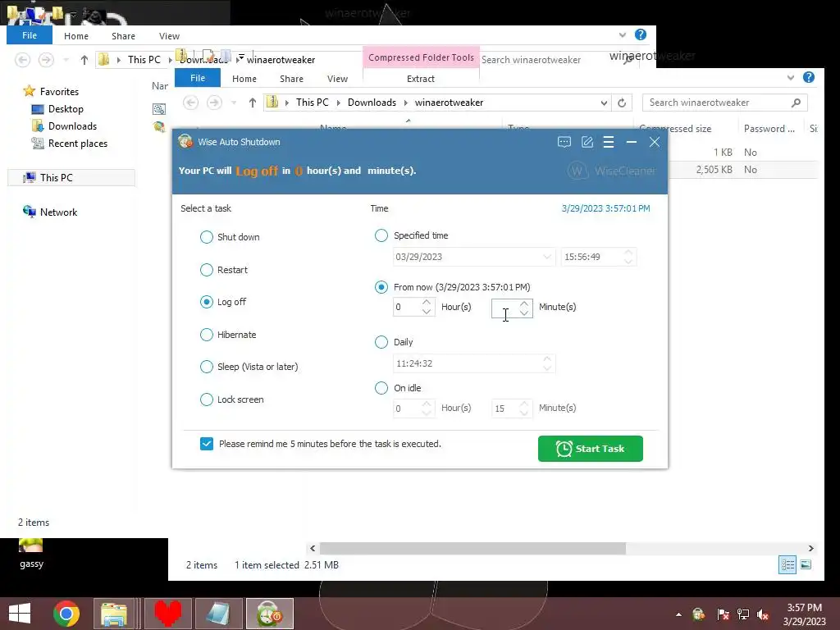Refresh the front Explorer address bar
Viewport: 840px width, 630px height.
coord(622,103)
